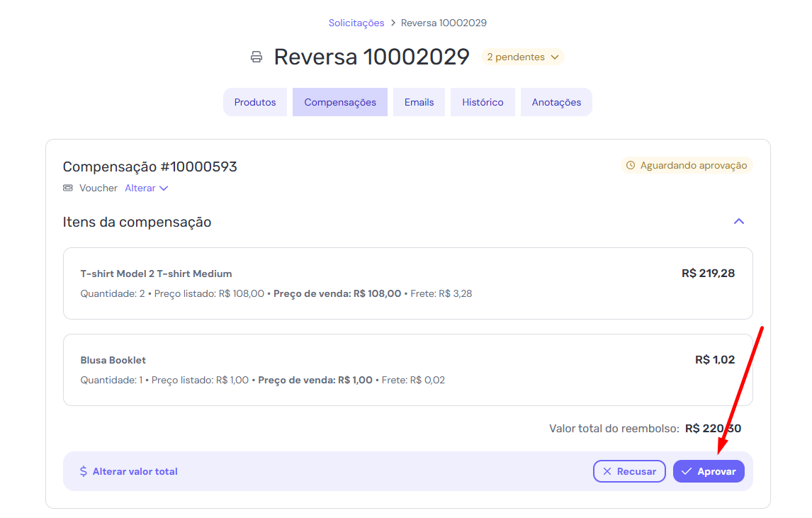Switch to the Produtos tab
This screenshot has width=812, height=518.
(x=255, y=102)
